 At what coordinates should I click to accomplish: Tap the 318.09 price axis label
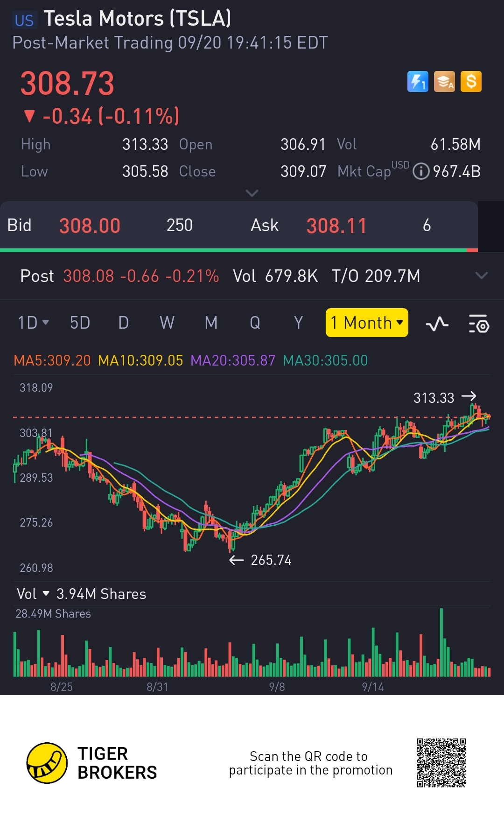click(36, 387)
